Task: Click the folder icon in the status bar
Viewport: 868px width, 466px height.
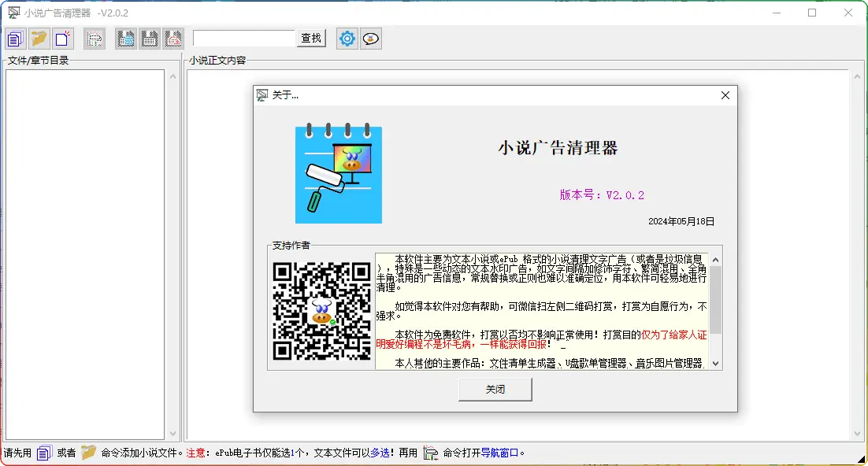Action: (x=88, y=453)
